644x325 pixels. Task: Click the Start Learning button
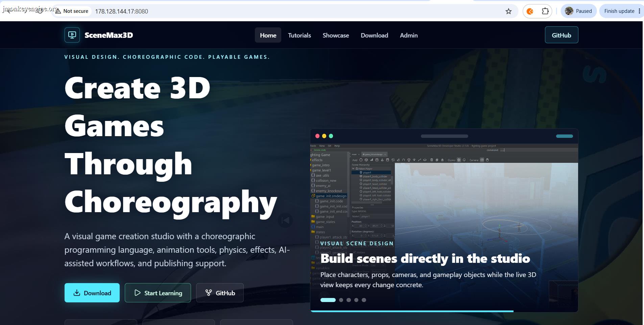click(x=158, y=293)
